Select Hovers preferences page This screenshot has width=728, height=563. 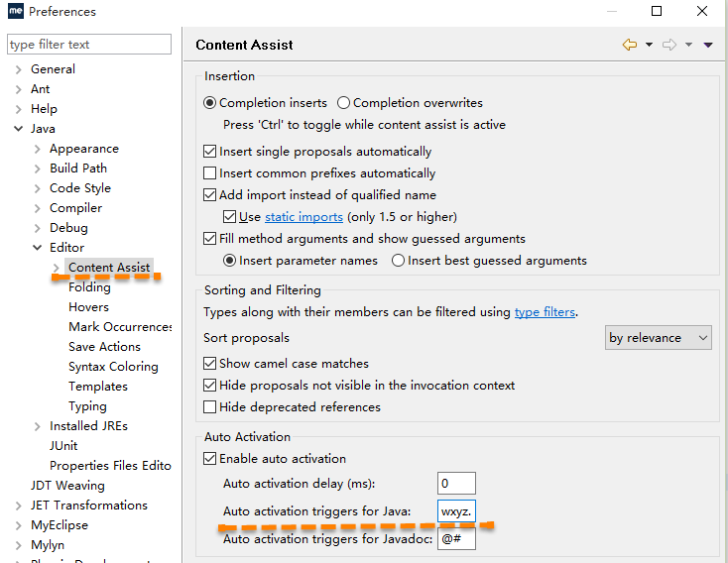tap(88, 307)
